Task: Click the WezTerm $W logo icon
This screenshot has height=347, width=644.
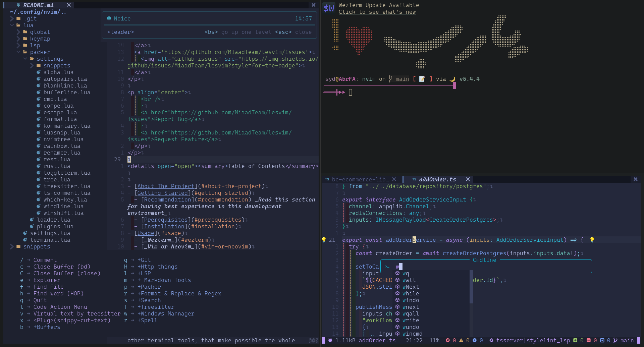Action: pyautogui.click(x=329, y=8)
